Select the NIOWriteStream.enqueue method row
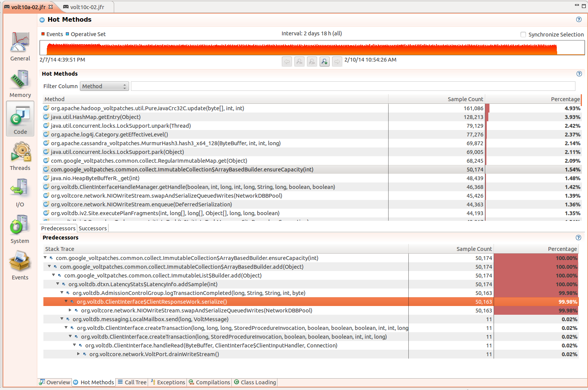Viewport: 588px width, 390px height. [312, 205]
